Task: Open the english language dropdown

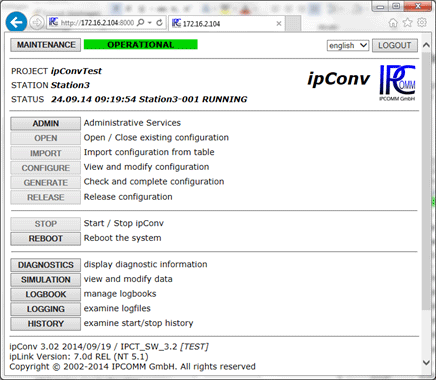Action: pos(348,45)
